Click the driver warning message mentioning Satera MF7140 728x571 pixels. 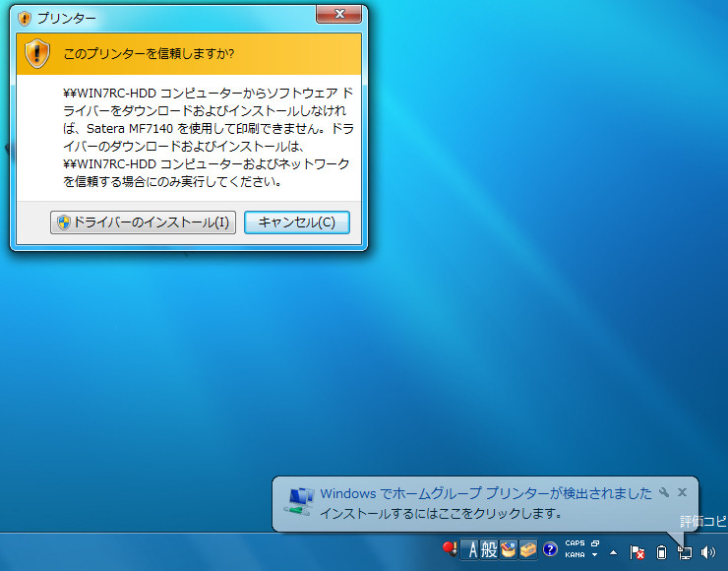(x=209, y=138)
